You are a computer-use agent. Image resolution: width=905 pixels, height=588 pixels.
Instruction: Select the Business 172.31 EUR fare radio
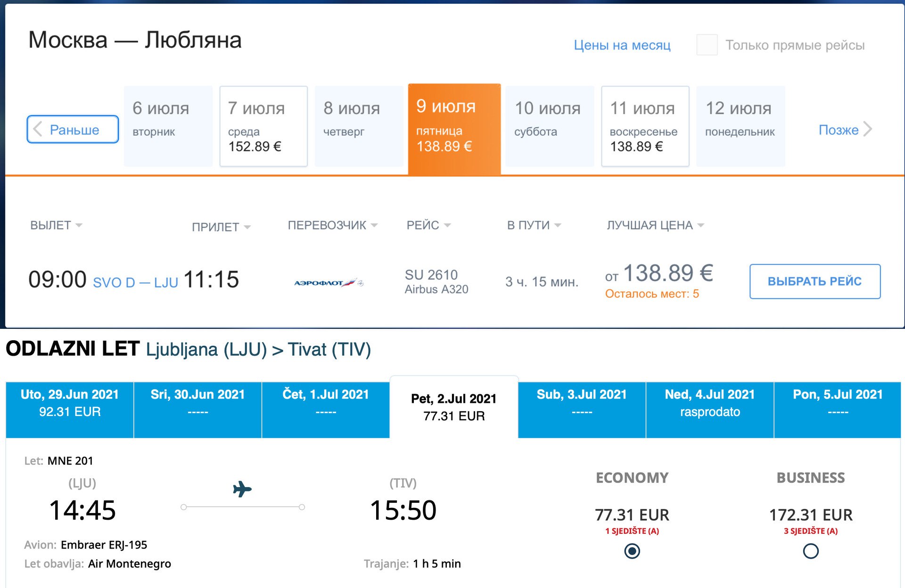(x=811, y=551)
